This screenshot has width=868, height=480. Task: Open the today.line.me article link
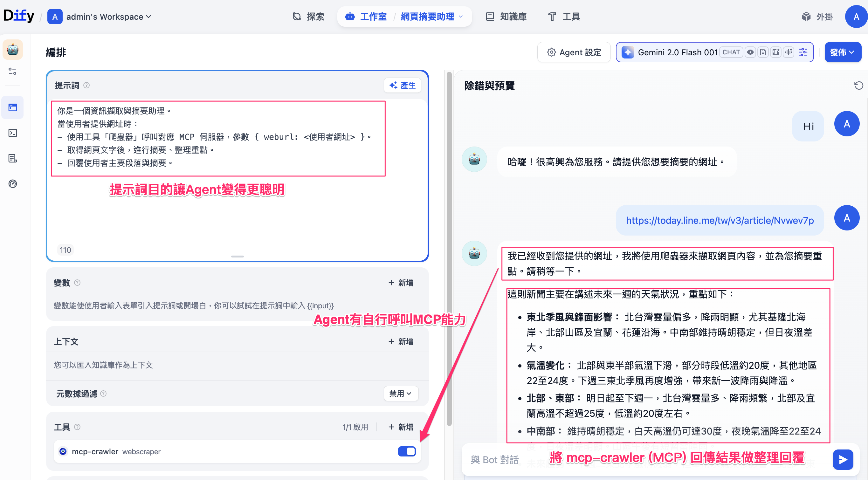pyautogui.click(x=720, y=220)
